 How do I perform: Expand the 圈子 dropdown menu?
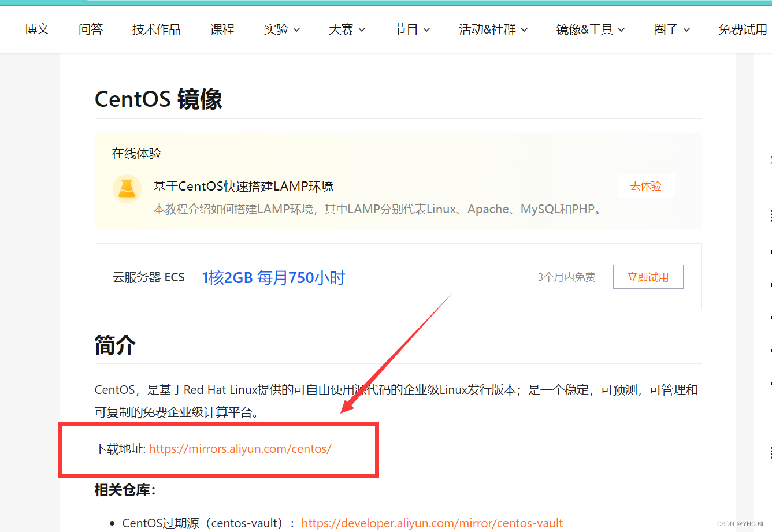coord(672,29)
